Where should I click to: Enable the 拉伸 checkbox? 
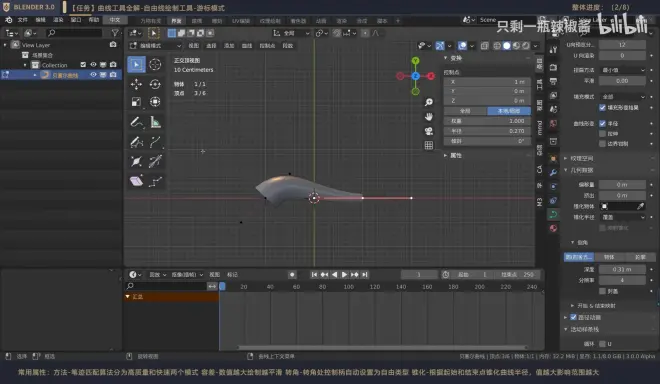pyautogui.click(x=602, y=133)
